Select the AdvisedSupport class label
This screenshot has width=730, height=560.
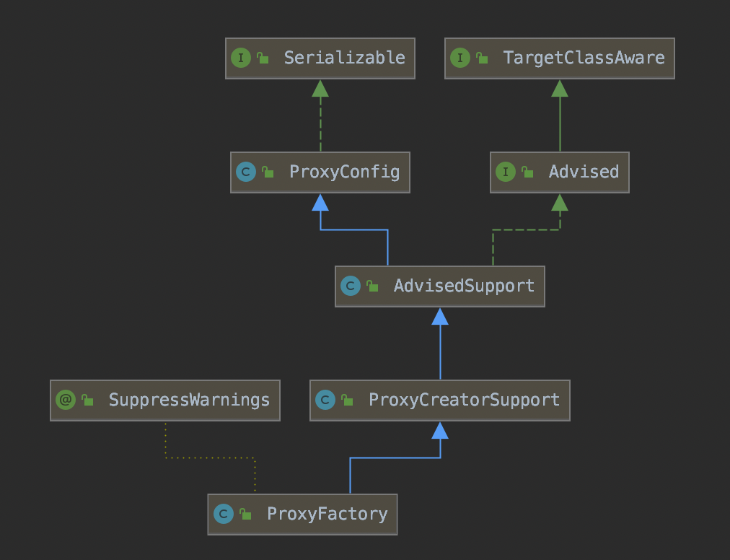464,286
